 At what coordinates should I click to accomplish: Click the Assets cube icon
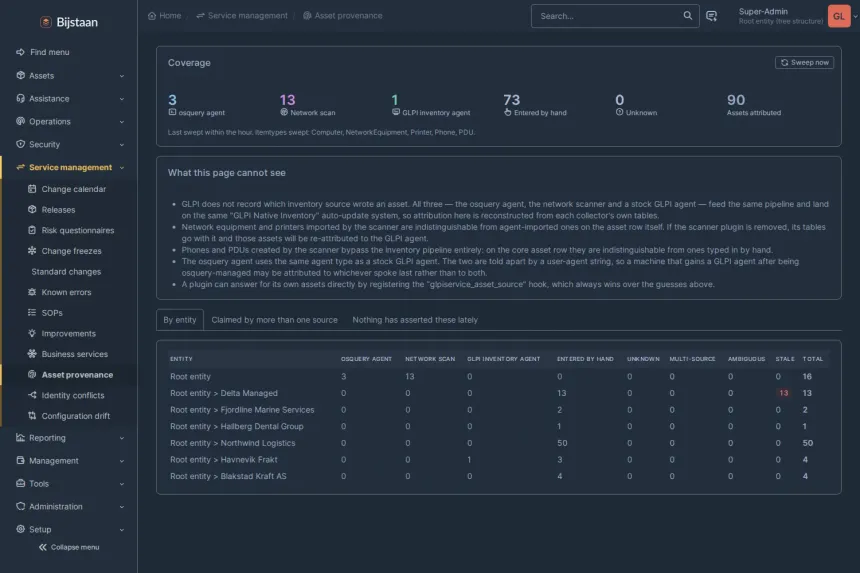[x=21, y=75]
